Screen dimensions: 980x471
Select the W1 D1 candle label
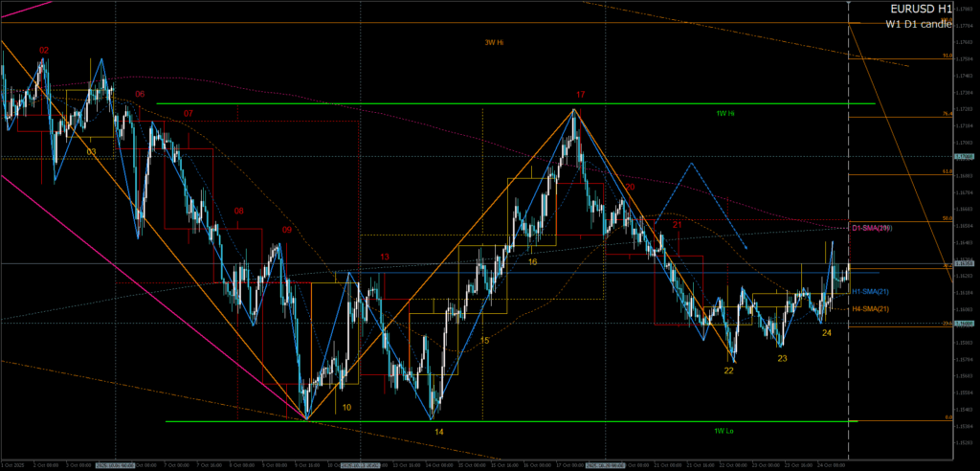pyautogui.click(x=917, y=24)
